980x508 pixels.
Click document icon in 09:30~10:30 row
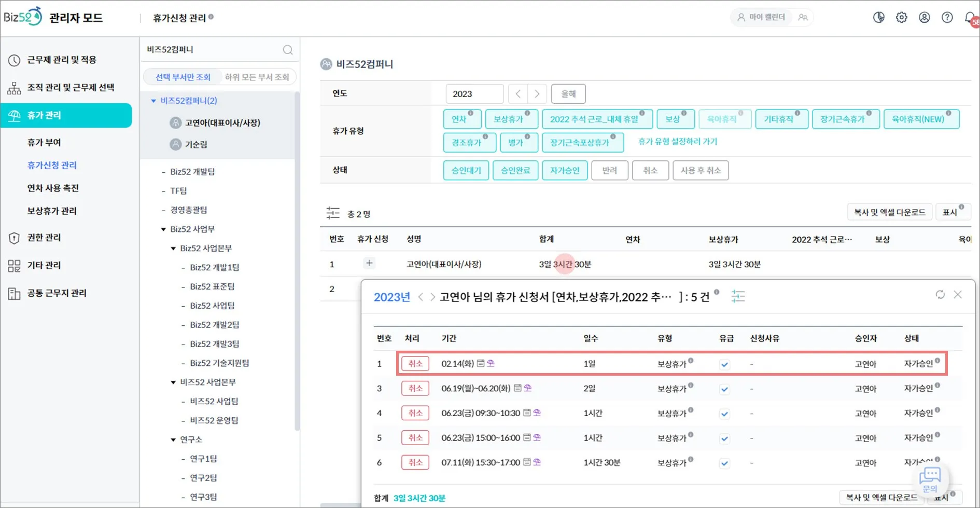527,413
